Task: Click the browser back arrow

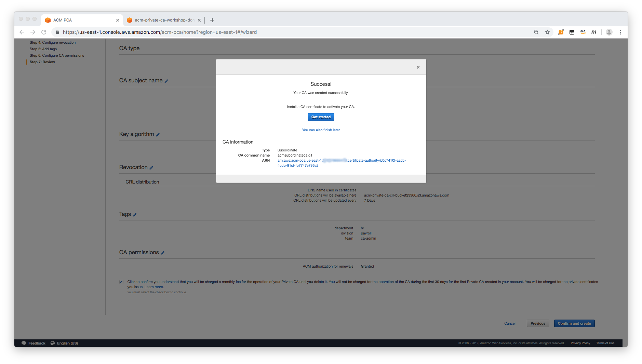Action: [x=22, y=32]
